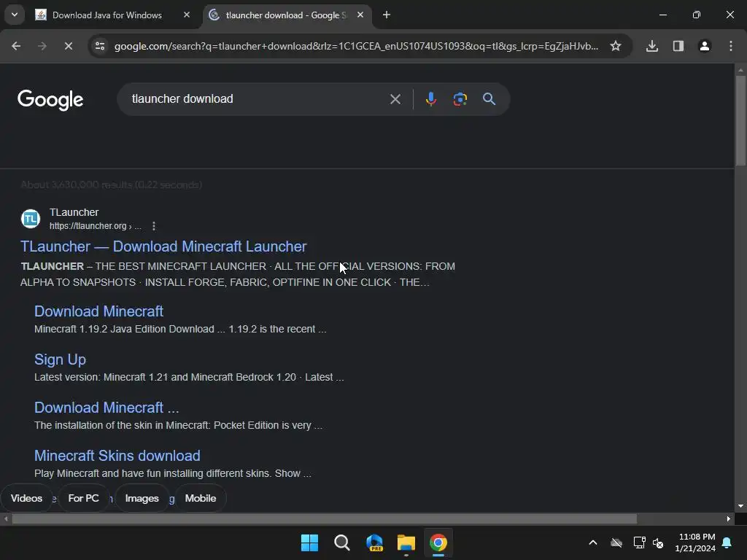Open Windows taskbar search
Viewport: 747px width, 560px height.
342,542
